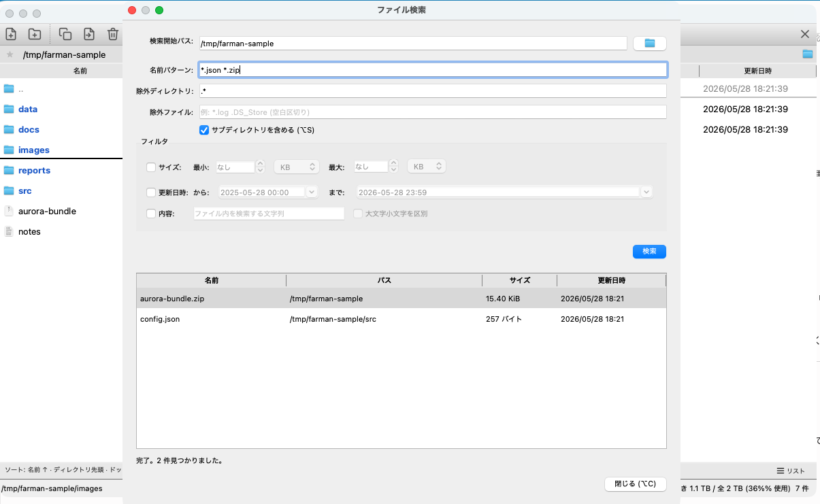This screenshot has height=504, width=820.
Task: Click the src folder icon
Action: point(9,190)
